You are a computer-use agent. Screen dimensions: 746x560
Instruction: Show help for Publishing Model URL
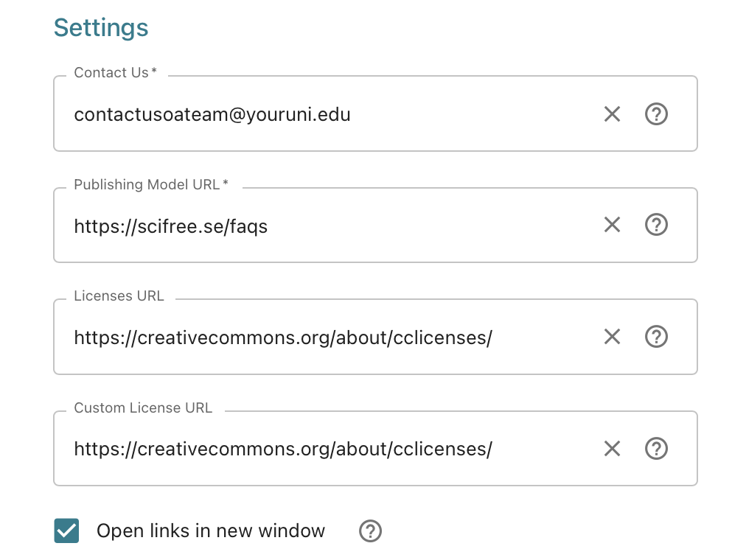[x=656, y=225]
